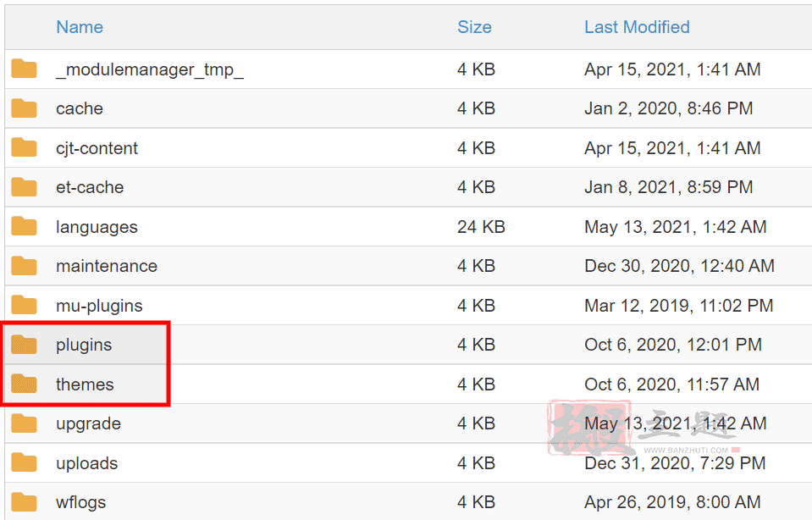
Task: Select the cache folder icon
Action: (24, 108)
